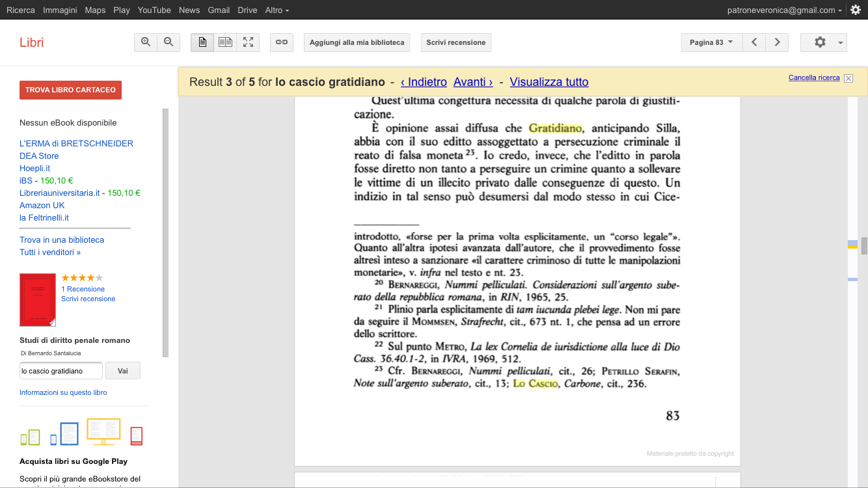Open Libreriauniversitaria.it seller link
The image size is (868, 488).
coord(60,193)
